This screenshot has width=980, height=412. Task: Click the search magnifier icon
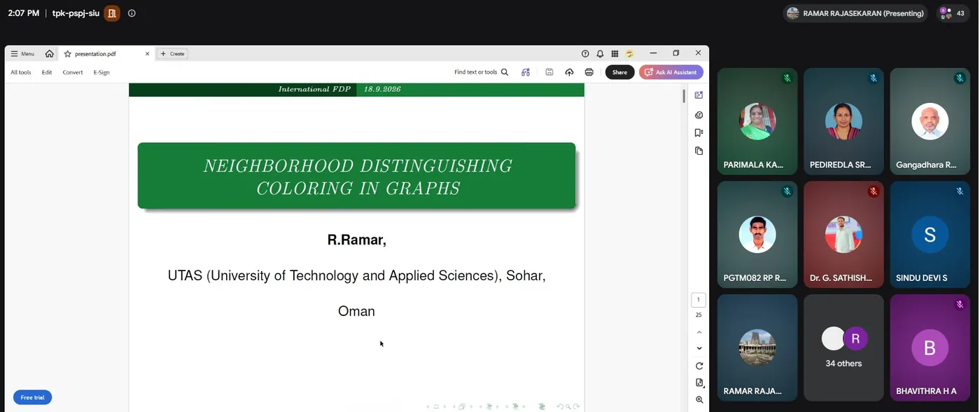point(505,72)
